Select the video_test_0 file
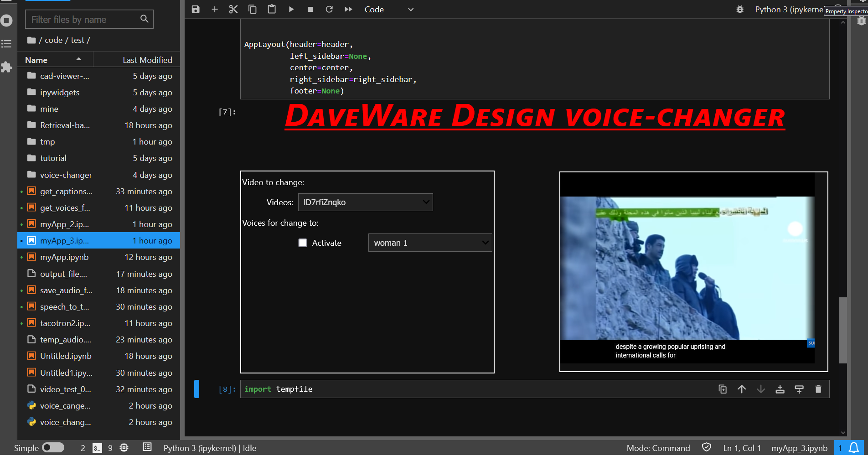This screenshot has width=868, height=456. click(x=98, y=389)
